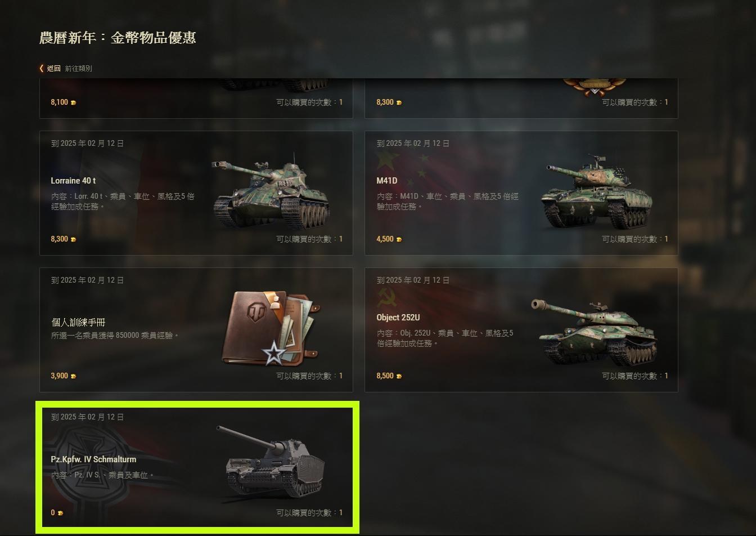Viewport: 756px width, 536px height.
Task: Open the Object 252U offer title
Action: [398, 318]
